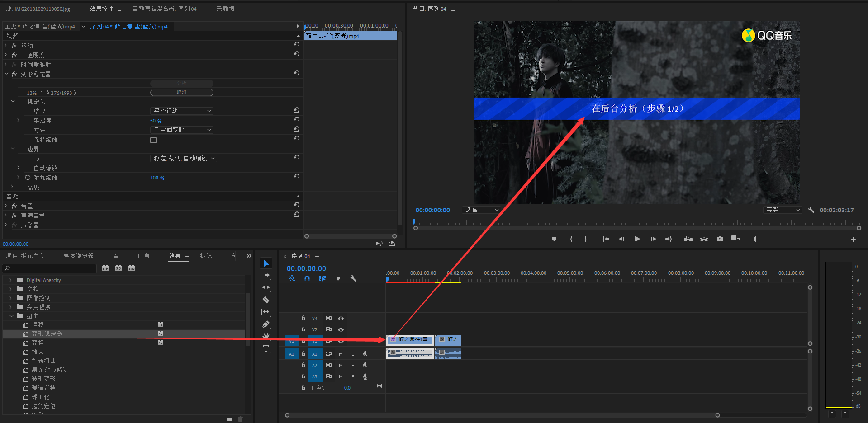Open the 适合 zoom level dropdown
Viewport: 868px width, 423px height.
pyautogui.click(x=482, y=210)
